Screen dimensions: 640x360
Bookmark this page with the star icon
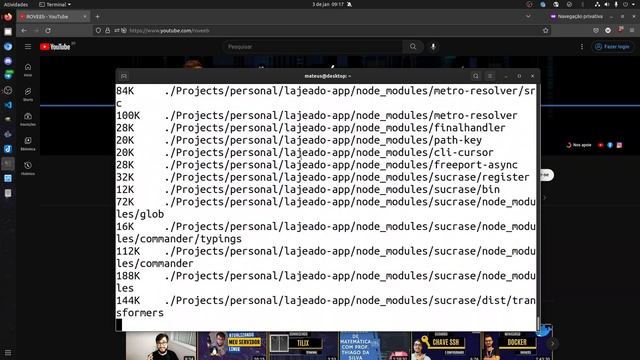545,30
